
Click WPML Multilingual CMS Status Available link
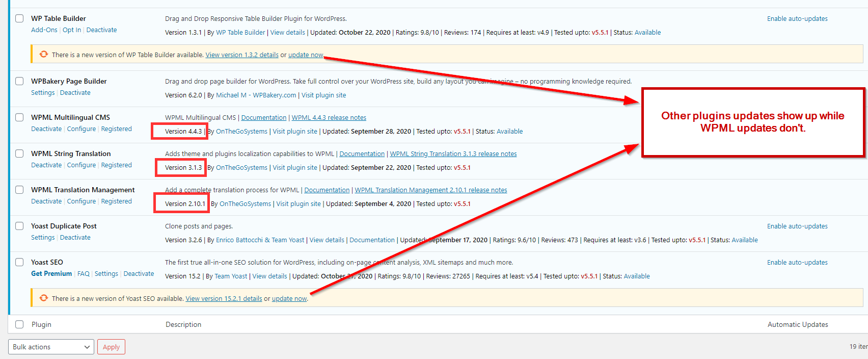[x=510, y=132]
